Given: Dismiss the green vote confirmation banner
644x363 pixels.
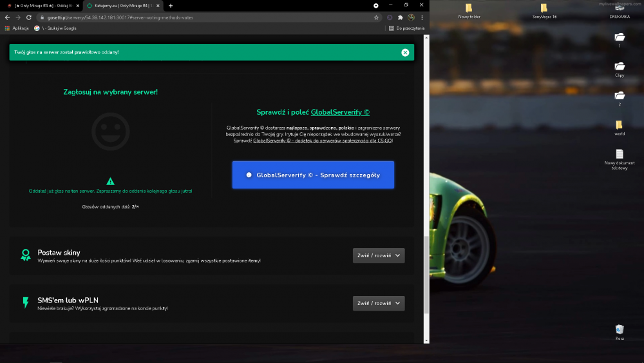Looking at the screenshot, I should pos(405,52).
